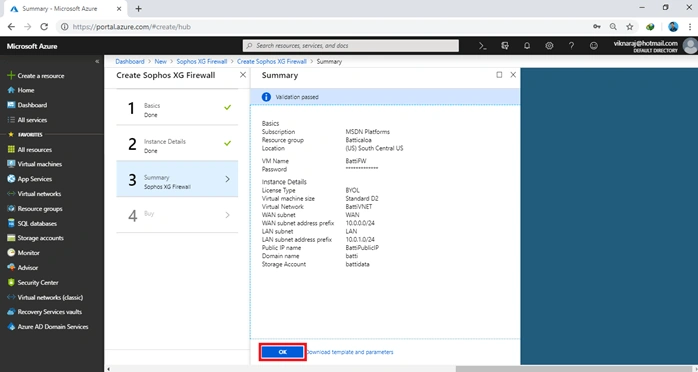
Task: Click the All services list icon
Action: pyautogui.click(x=11, y=120)
